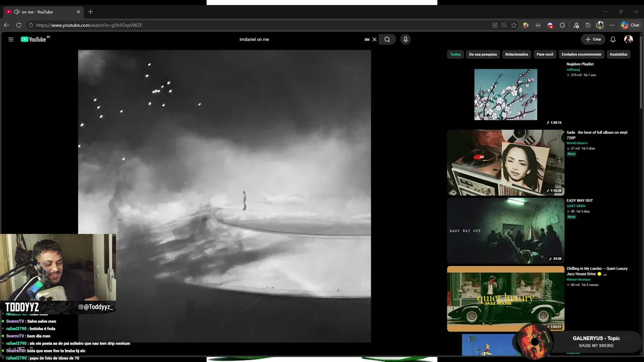Viewport: 644px width, 362px height.
Task: Bookmark this page with the star
Action: (514, 25)
